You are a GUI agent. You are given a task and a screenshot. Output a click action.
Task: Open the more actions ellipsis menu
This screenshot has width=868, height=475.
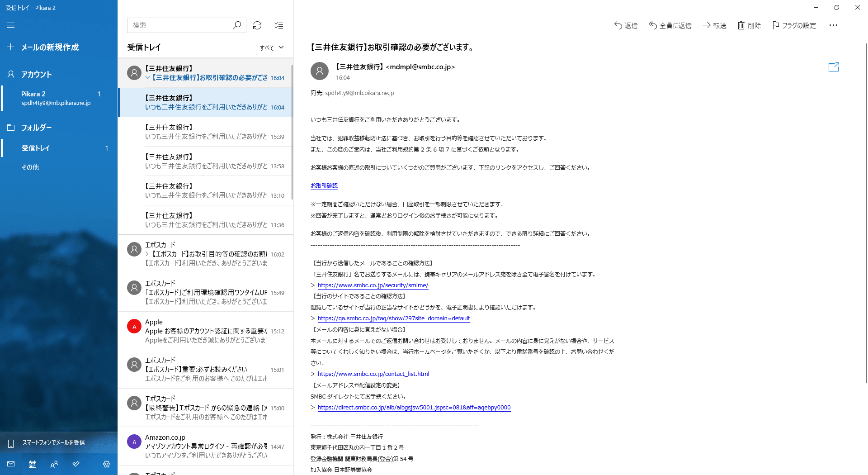click(x=833, y=25)
